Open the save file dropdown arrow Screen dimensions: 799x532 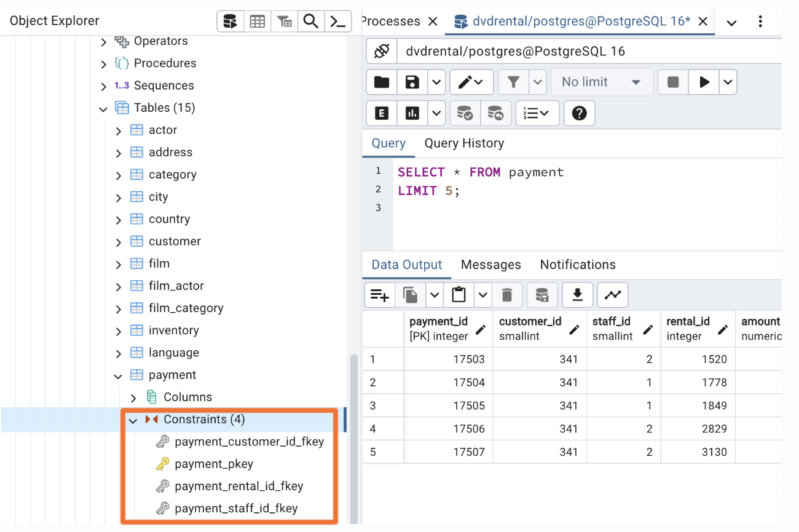[x=436, y=82]
